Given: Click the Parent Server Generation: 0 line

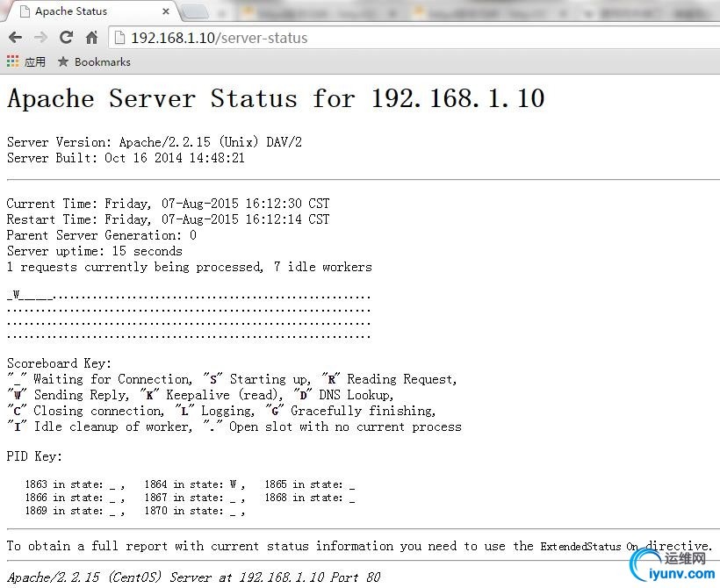Looking at the screenshot, I should 102,235.
